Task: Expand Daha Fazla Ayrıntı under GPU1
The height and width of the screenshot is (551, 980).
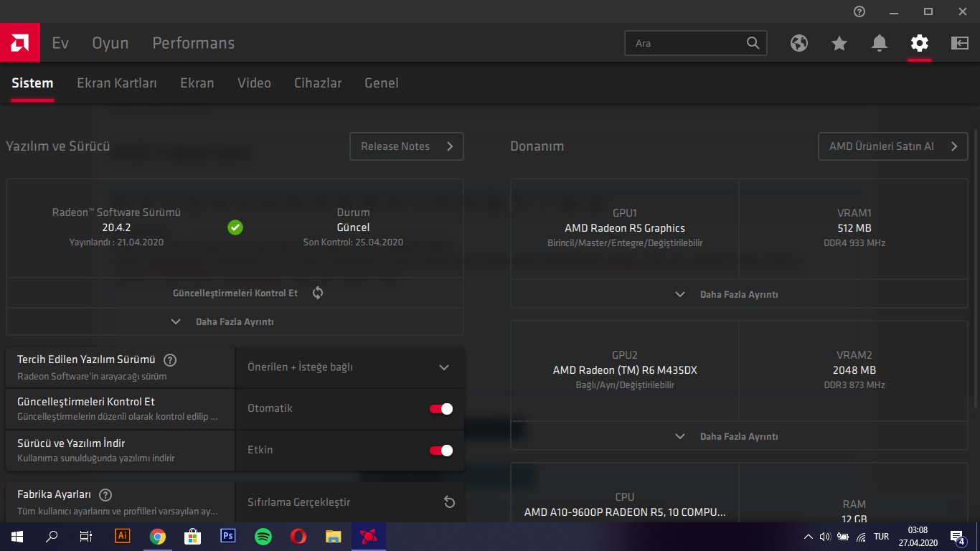Action: [x=739, y=294]
